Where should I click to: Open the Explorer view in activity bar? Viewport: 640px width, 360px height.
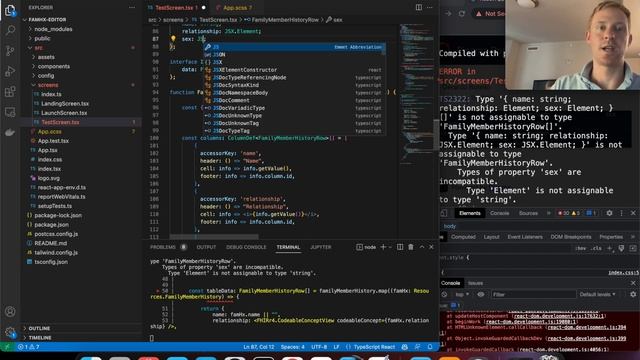pyautogui.click(x=10, y=10)
